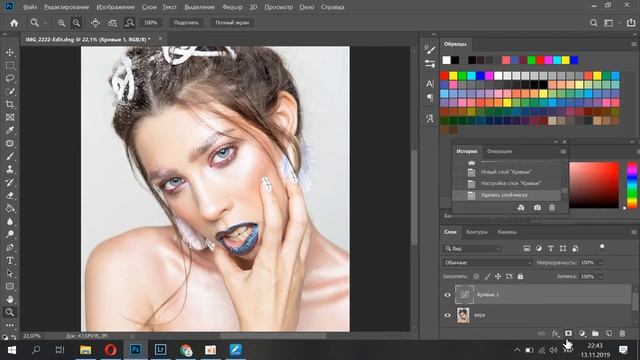This screenshot has height=360, width=640.
Task: Select the Move tool
Action: pos(10,53)
